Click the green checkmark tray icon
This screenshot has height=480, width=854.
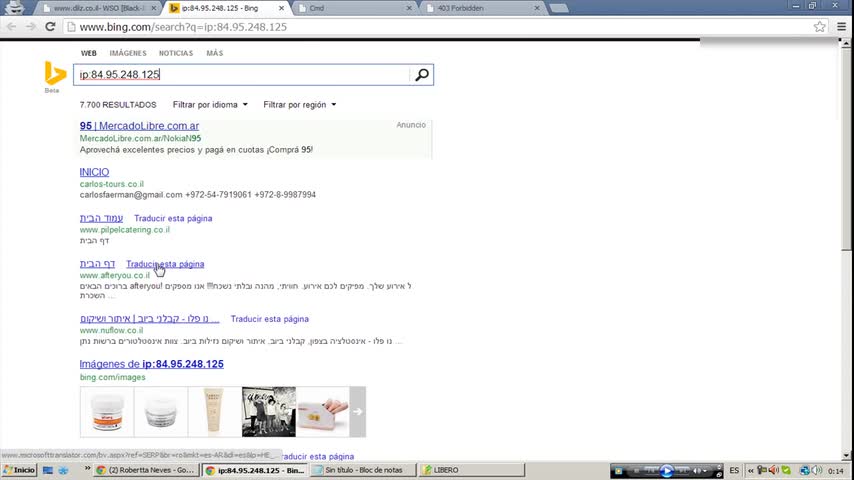click(786, 470)
